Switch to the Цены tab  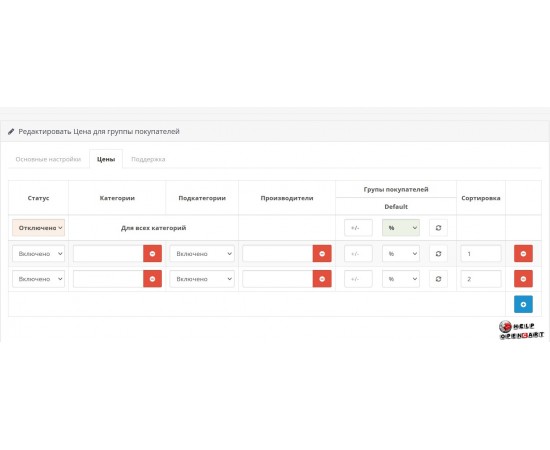click(106, 159)
